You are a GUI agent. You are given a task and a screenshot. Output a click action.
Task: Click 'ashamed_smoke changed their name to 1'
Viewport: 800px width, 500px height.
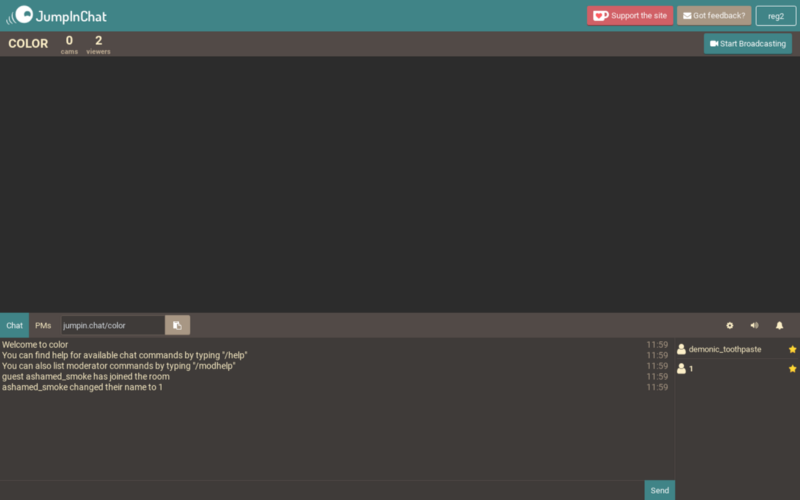[82, 388]
